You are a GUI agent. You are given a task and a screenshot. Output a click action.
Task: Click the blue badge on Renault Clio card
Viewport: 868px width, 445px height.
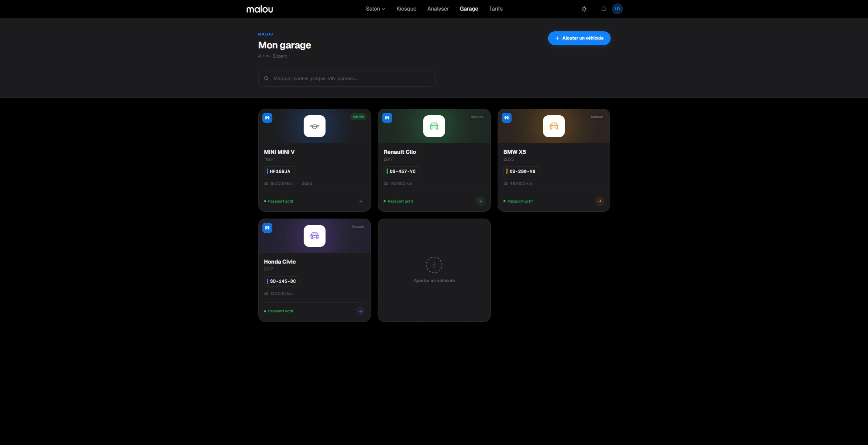click(x=387, y=118)
